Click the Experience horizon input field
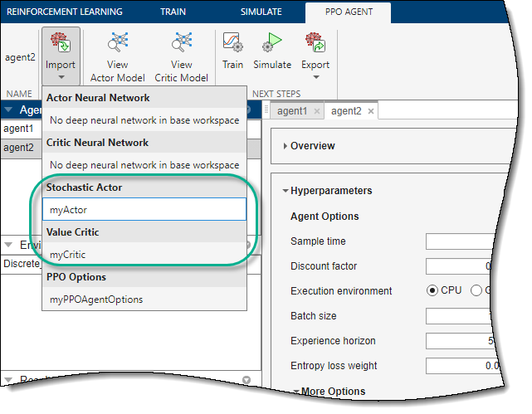 tap(461, 340)
